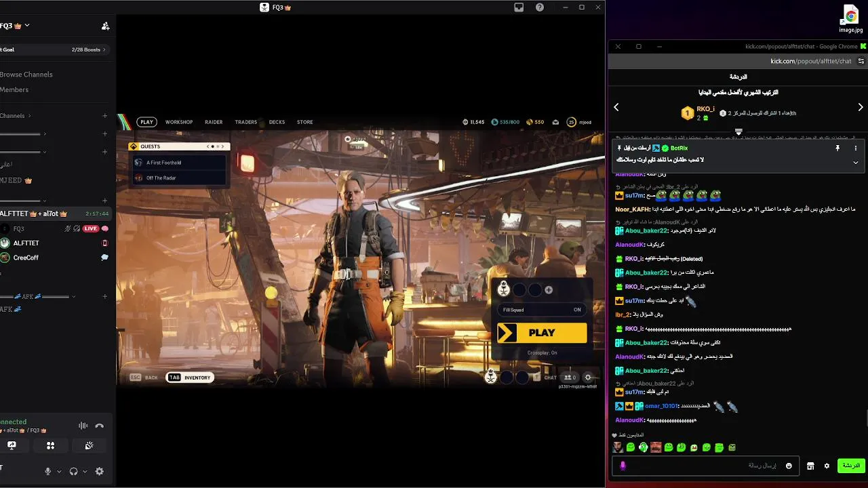Open the emoji picker in chat input

(x=789, y=466)
